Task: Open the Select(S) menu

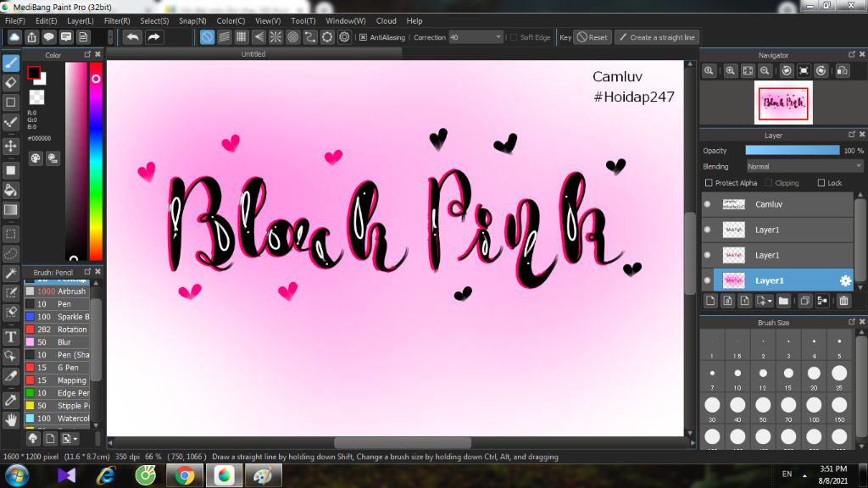Action: pyautogui.click(x=154, y=20)
